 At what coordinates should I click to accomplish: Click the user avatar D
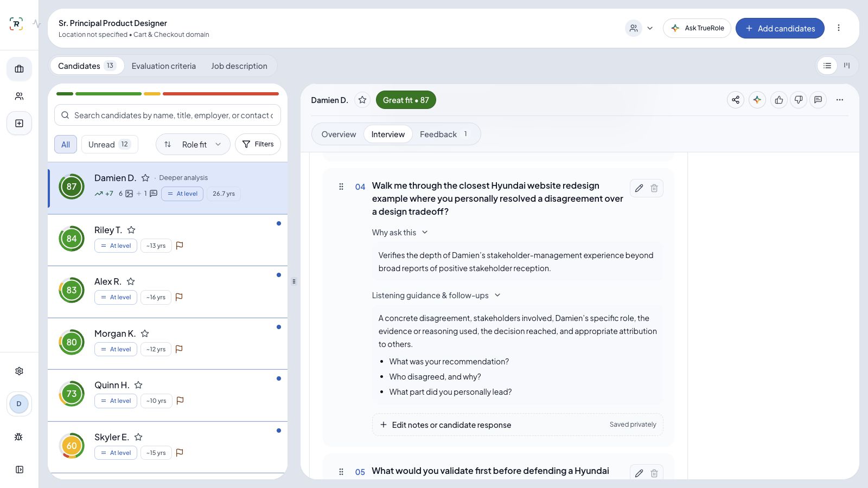19,404
